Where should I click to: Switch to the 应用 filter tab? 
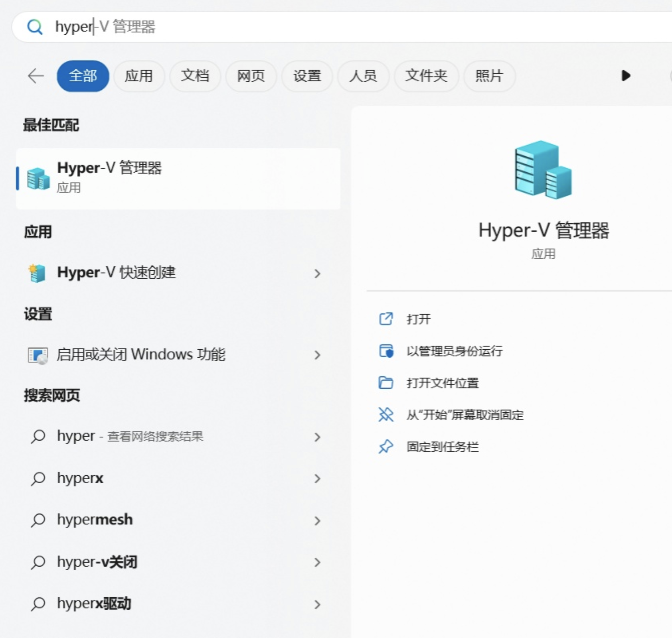(139, 76)
